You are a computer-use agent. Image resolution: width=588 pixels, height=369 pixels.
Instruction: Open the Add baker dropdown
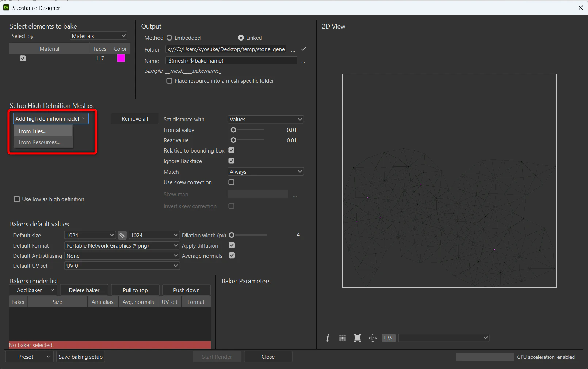[x=33, y=290]
